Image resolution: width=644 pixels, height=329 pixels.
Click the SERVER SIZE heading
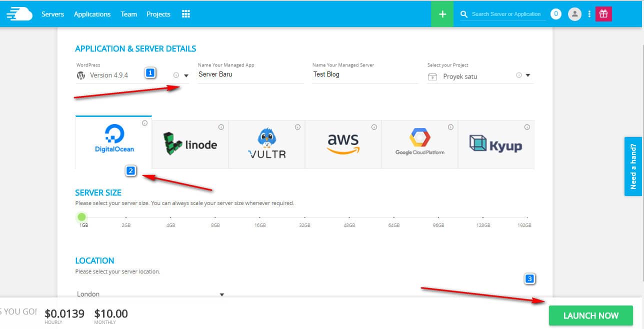point(98,192)
